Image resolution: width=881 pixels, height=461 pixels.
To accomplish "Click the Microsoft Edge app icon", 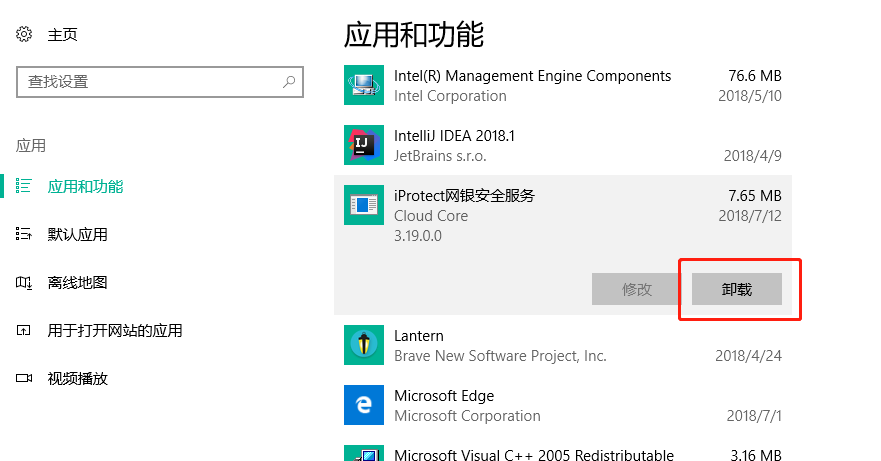I will (364, 405).
